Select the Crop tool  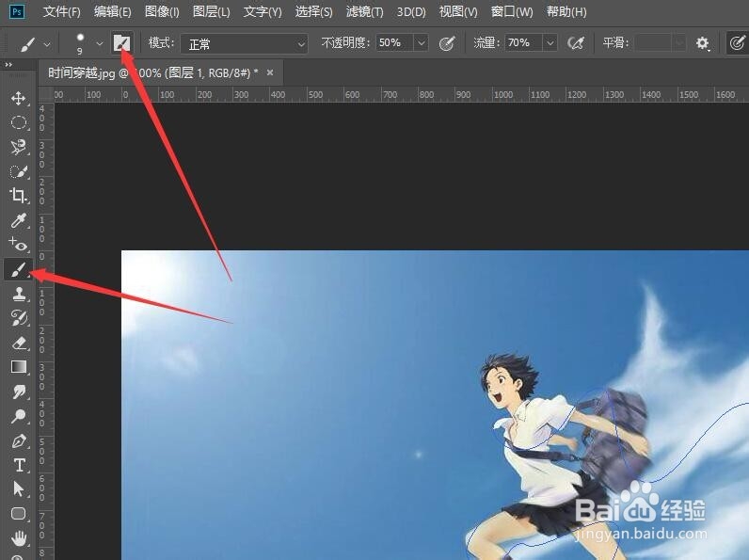18,196
